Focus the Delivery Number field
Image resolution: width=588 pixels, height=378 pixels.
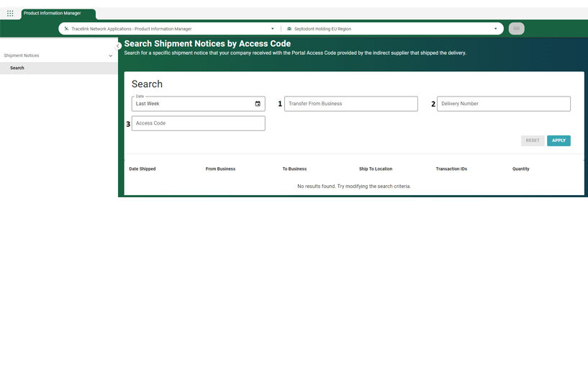click(504, 104)
